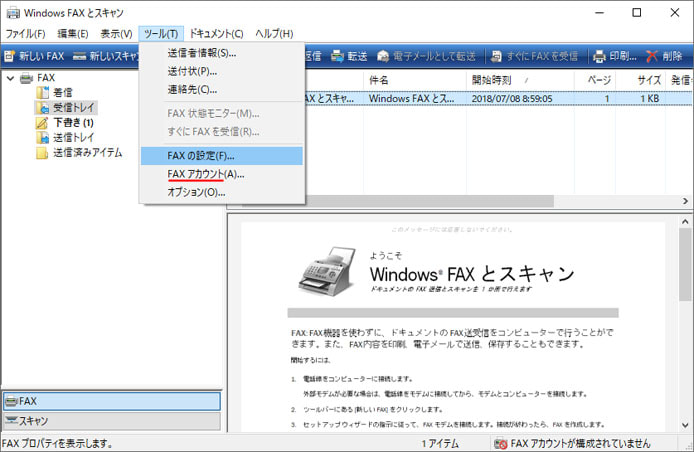Choose 送信者情報(S)... from Tools menu

click(x=222, y=53)
